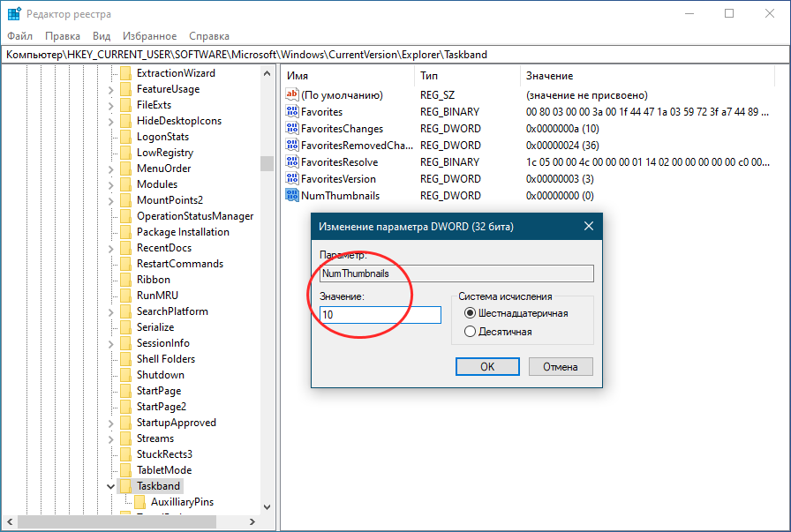Click the tree scrollbar down arrow
The image size is (791, 532).
(x=267, y=507)
